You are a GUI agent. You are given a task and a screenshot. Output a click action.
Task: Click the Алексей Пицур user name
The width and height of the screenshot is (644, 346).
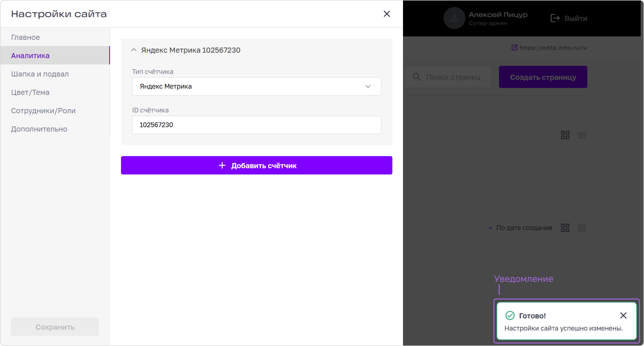[x=498, y=14]
